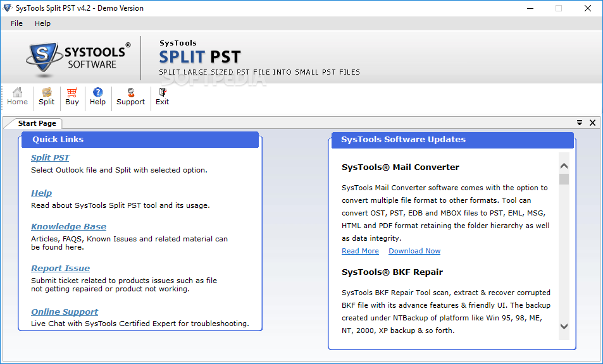This screenshot has width=603, height=364.
Task: Click the updates panel scrollbar thumb
Action: pos(564,179)
